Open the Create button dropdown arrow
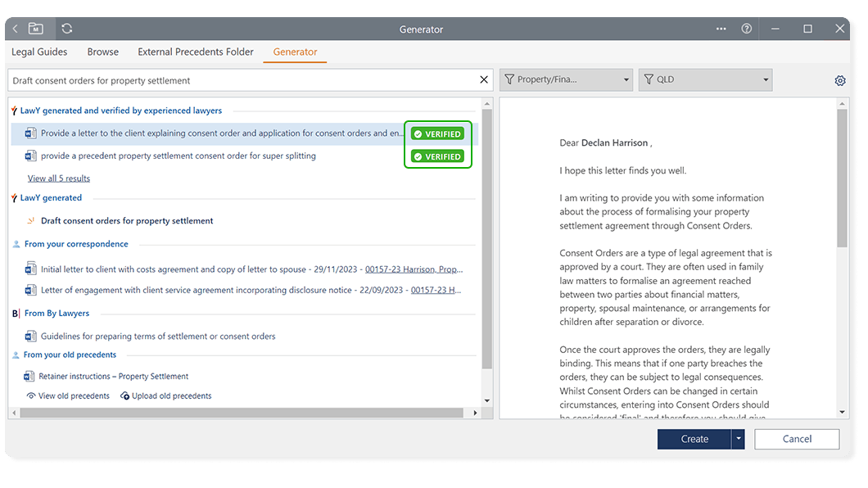 [738, 440]
